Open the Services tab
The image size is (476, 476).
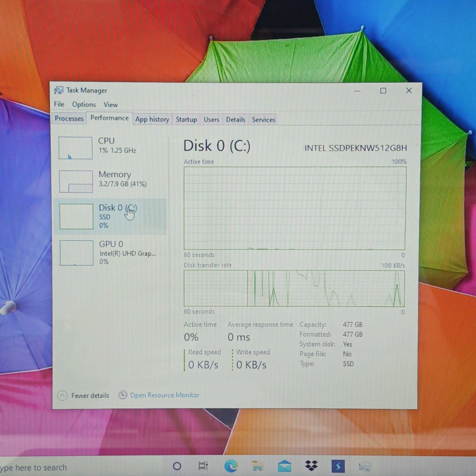264,120
